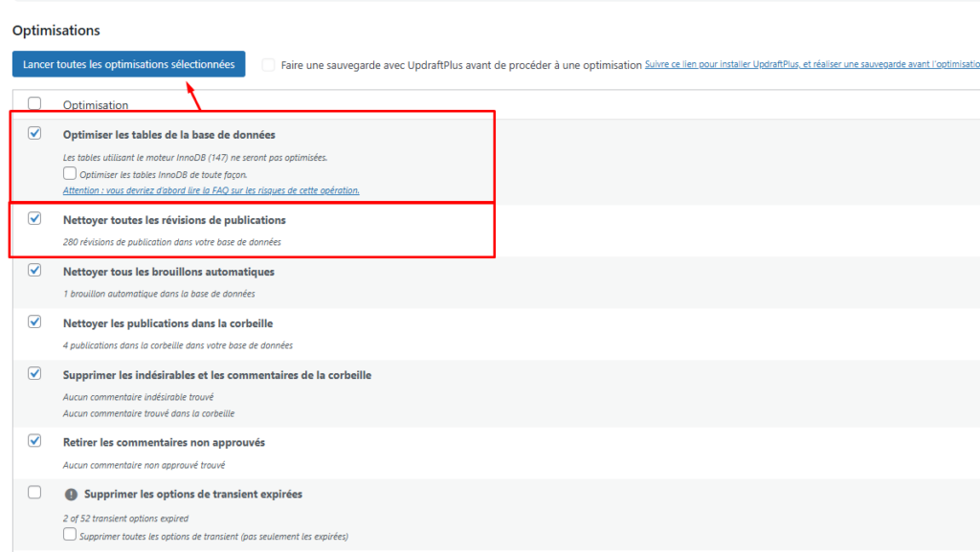
Task: Toggle 'Nettoyer tous les brouillons automatiques' checkbox
Action: 35,271
